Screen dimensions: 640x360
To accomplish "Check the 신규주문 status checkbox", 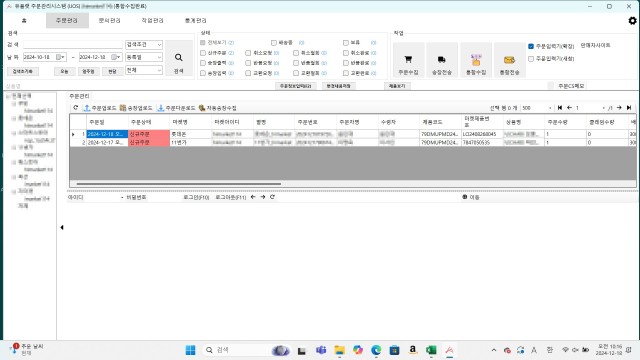I will [202, 53].
